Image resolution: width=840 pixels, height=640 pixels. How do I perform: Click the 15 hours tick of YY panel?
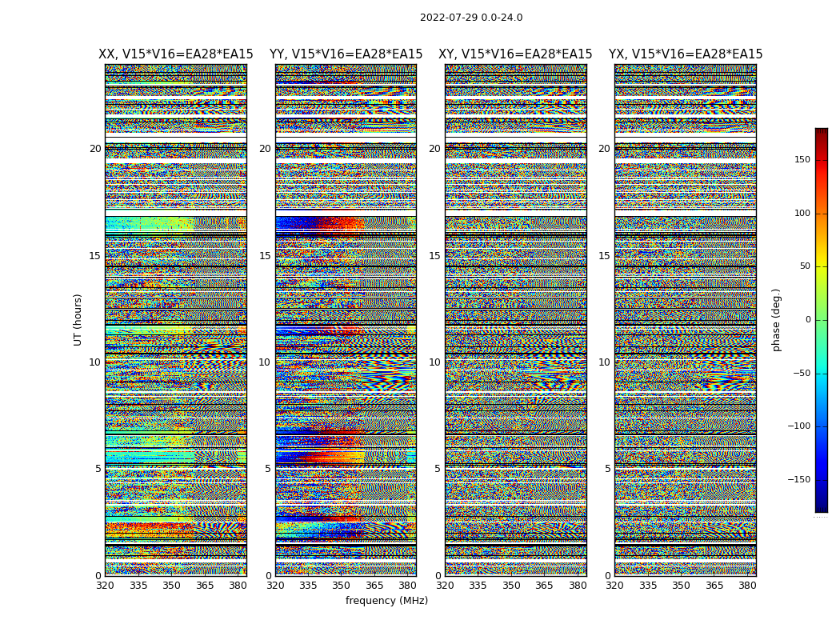tap(265, 255)
